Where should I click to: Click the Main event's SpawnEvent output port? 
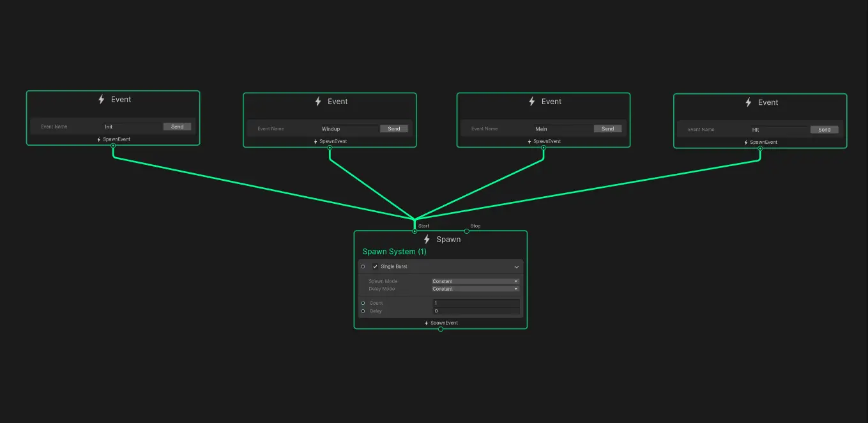click(544, 148)
